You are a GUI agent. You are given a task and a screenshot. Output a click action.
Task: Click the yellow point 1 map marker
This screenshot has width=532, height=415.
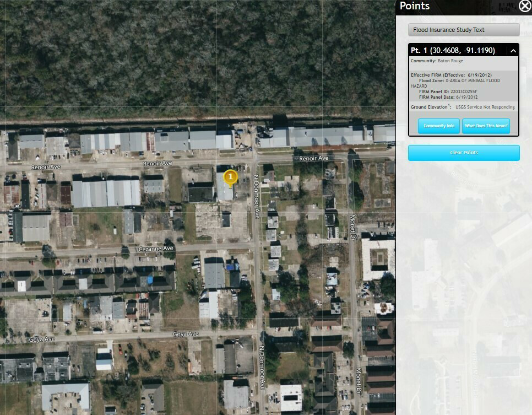click(230, 177)
